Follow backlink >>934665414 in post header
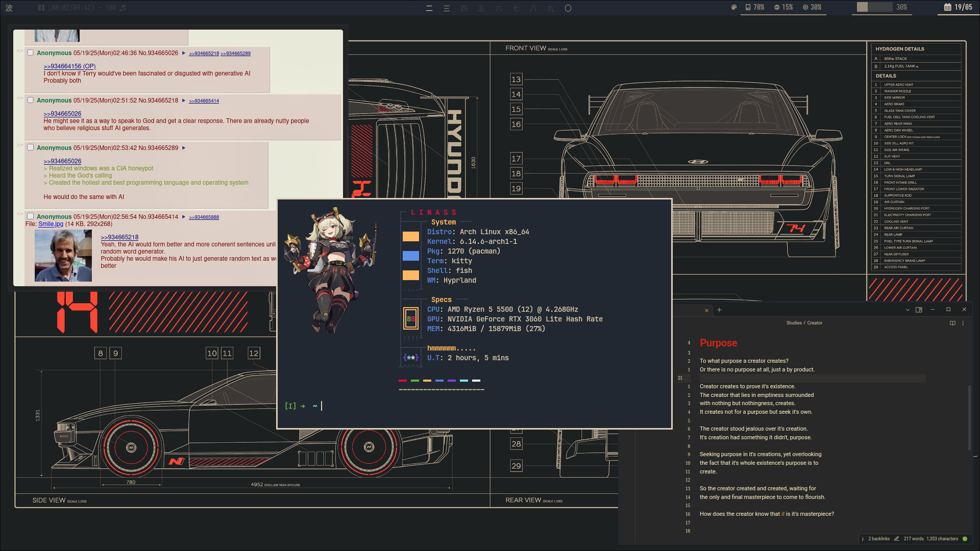The width and height of the screenshot is (980, 551). coord(204,101)
